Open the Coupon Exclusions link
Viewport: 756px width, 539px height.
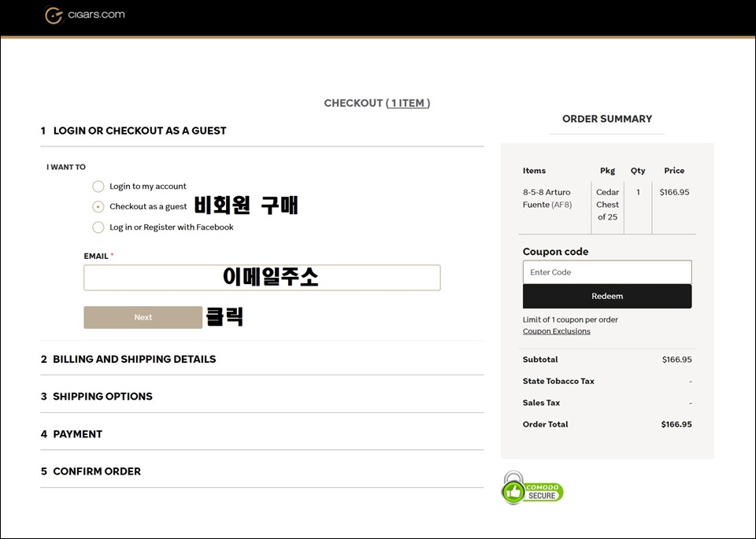(x=557, y=331)
